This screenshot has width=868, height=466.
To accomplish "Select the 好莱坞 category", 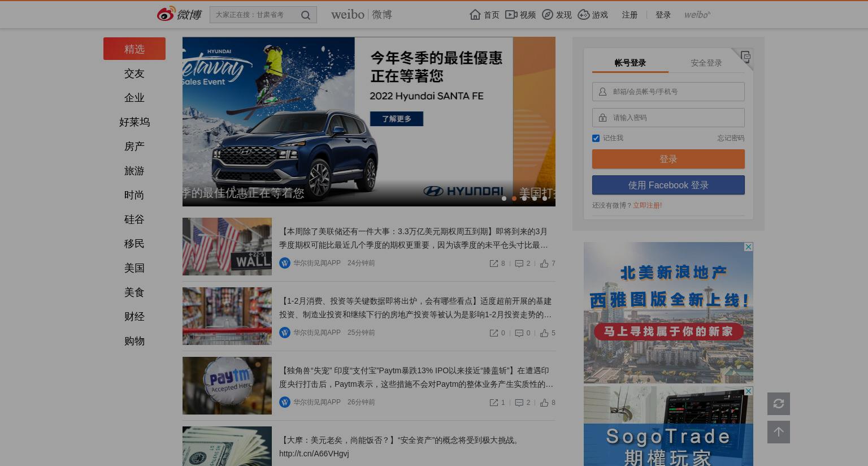I will 134,122.
